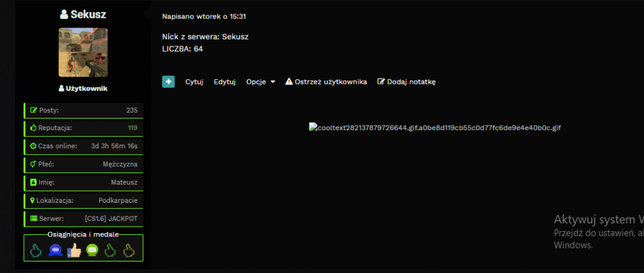Click the warning triangle icon next to Ostrzeż
Screen dimensions: 644x273
289,81
